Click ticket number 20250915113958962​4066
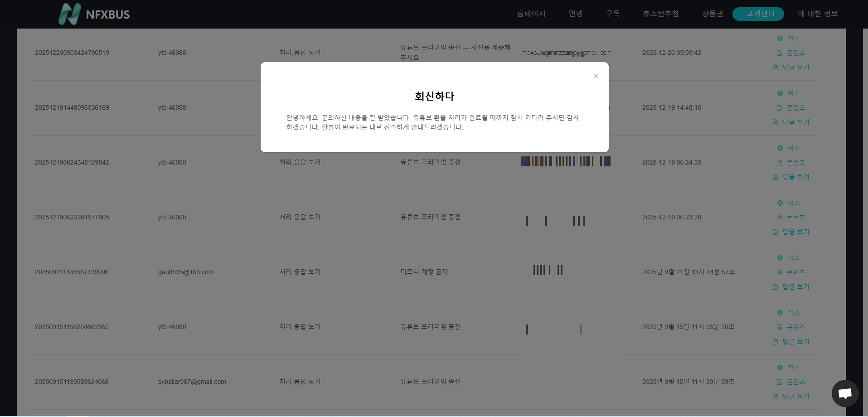This screenshot has width=868, height=417. (72, 382)
